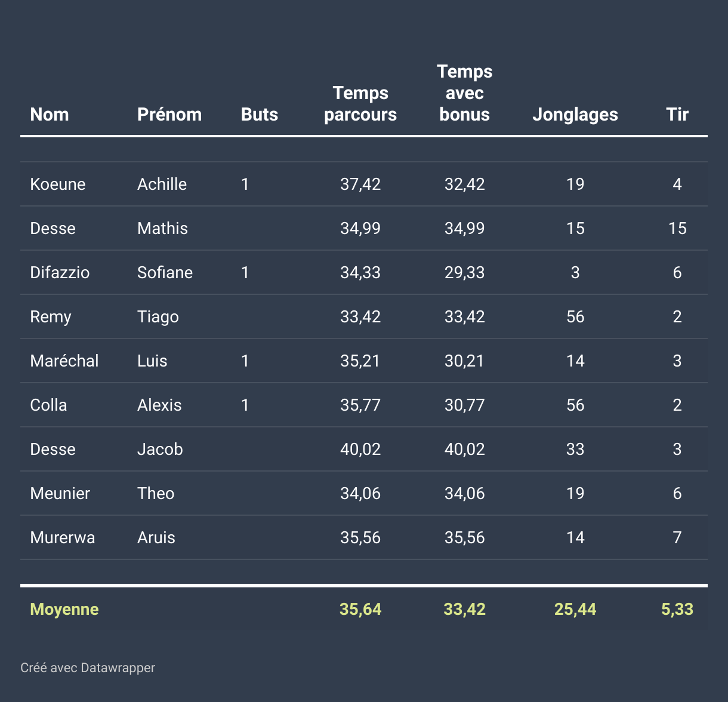Click the Achille first name cell
728x702 pixels.
coord(162,184)
